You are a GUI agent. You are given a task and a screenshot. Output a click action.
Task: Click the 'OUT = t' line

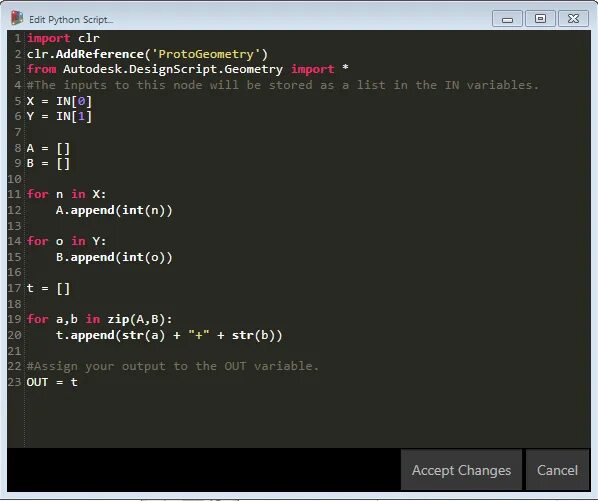(x=52, y=382)
